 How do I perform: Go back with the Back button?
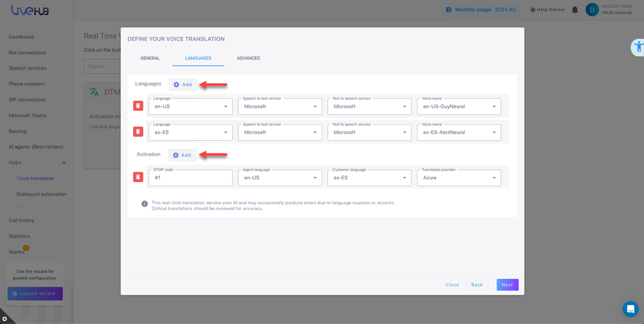point(477,285)
